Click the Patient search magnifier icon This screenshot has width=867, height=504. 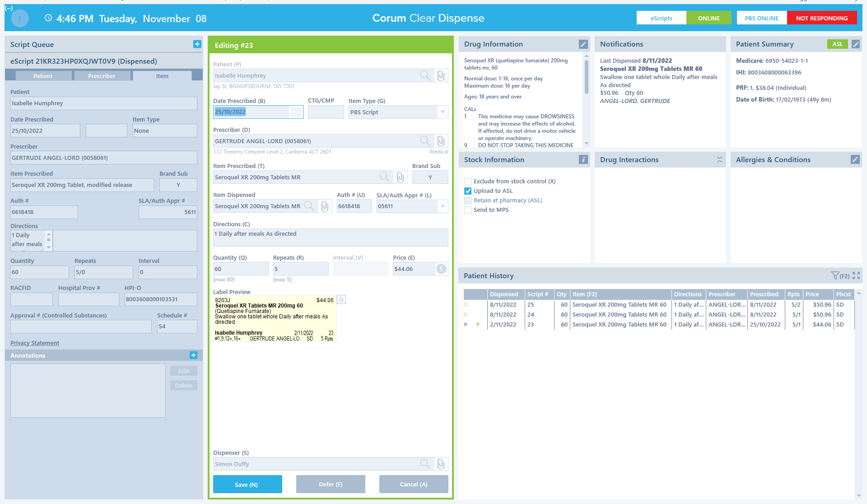click(x=425, y=75)
